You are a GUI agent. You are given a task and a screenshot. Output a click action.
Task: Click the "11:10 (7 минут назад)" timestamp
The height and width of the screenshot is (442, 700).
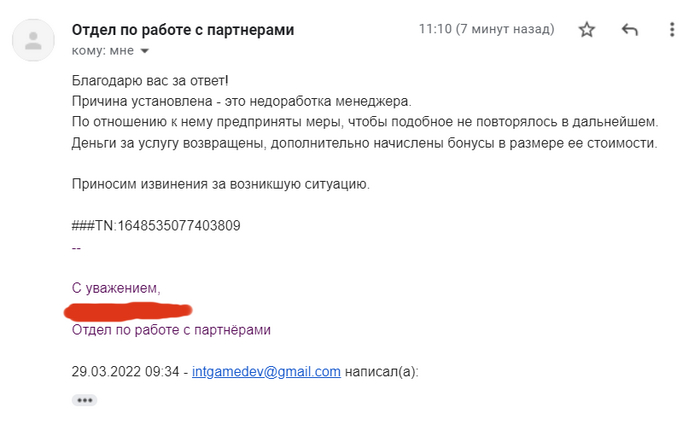[x=488, y=30]
